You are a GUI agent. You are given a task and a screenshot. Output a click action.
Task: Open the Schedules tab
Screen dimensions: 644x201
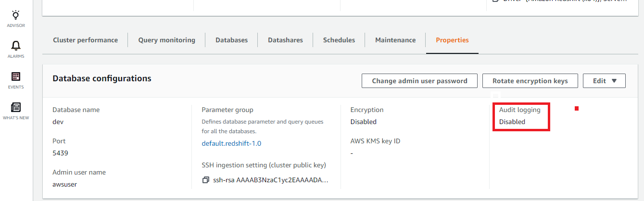coord(339,40)
